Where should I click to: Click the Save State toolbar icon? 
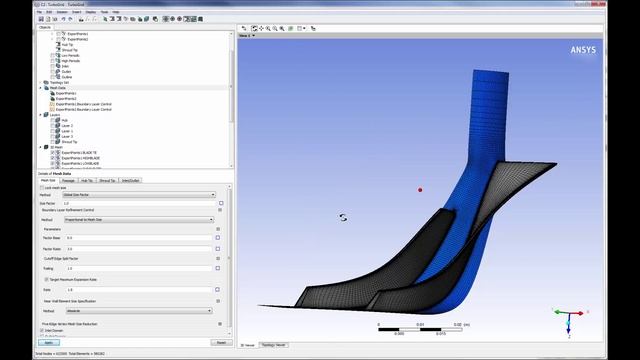(41, 19)
